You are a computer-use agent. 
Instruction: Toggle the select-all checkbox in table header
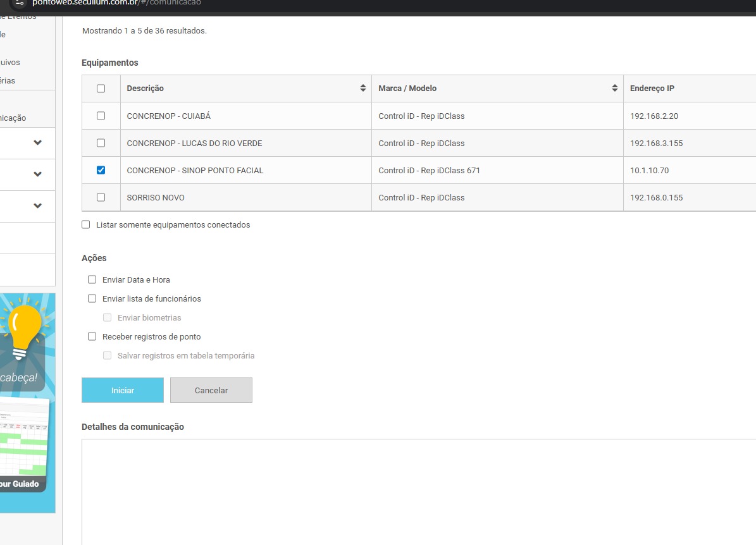coord(101,89)
